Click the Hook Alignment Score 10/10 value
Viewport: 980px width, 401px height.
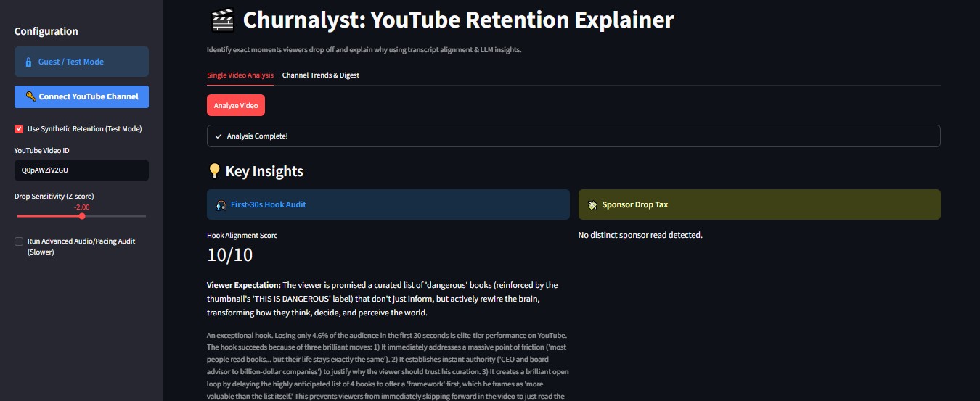coord(230,255)
